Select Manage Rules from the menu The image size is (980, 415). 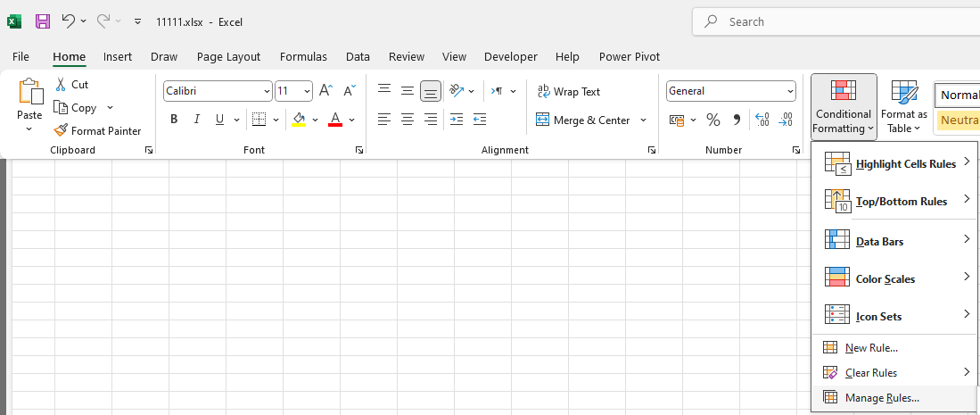click(x=881, y=398)
